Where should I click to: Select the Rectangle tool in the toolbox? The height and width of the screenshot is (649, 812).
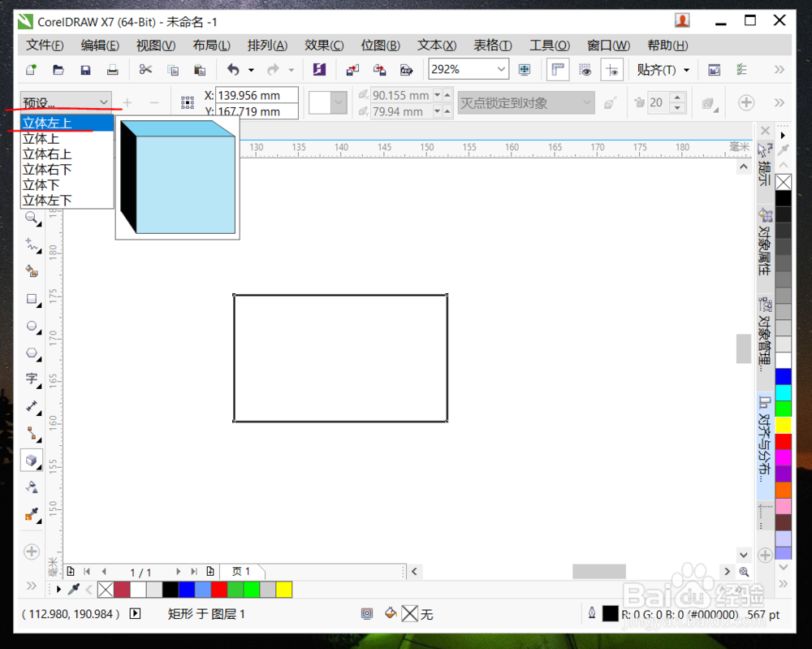(x=32, y=301)
